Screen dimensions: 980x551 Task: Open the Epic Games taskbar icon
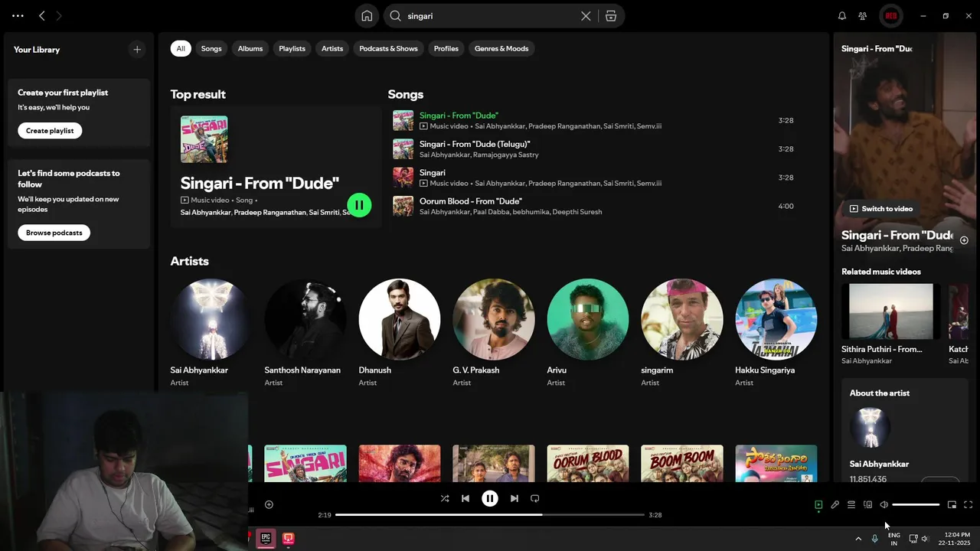pos(266,538)
